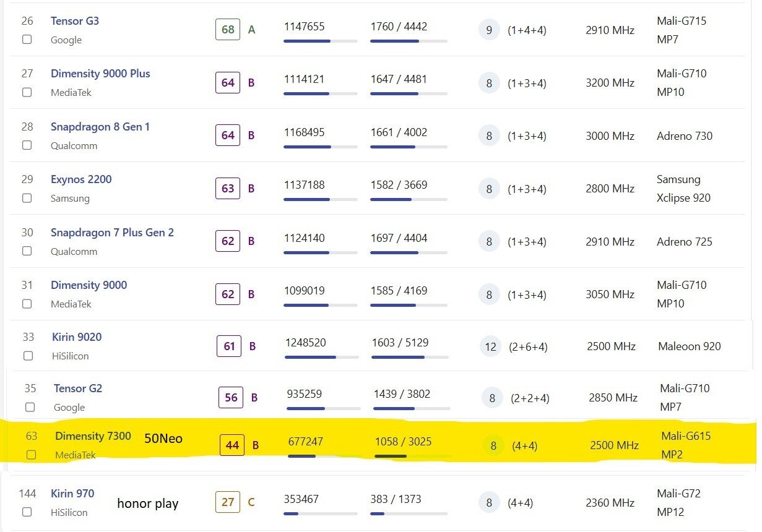
Task: Click the score 1099019
Action: coord(305,291)
